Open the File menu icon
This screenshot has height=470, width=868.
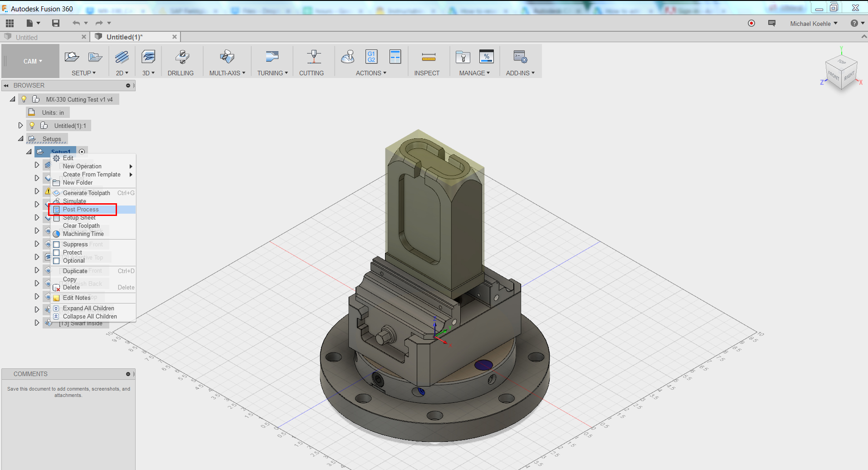click(30, 23)
